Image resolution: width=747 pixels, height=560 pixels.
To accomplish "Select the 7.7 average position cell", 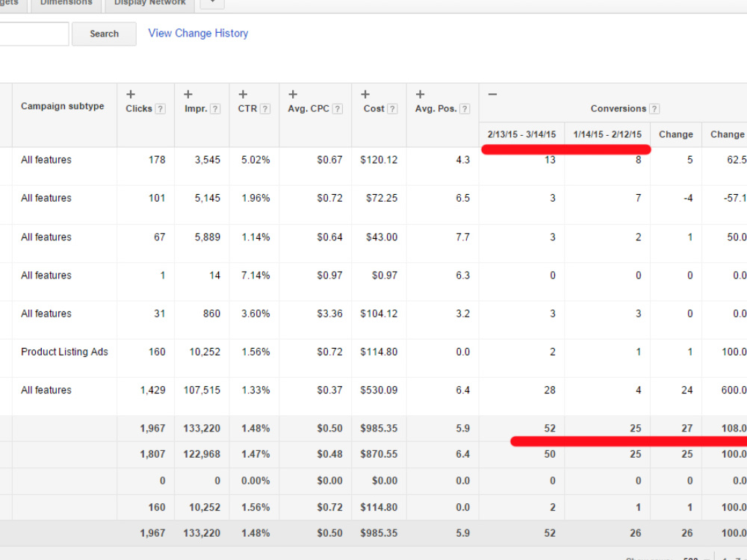I will (462, 237).
